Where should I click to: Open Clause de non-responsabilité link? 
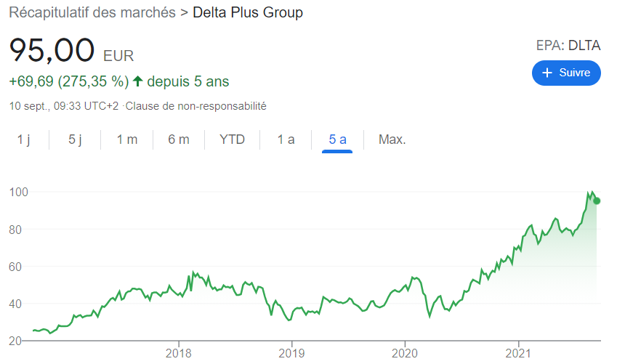(196, 106)
